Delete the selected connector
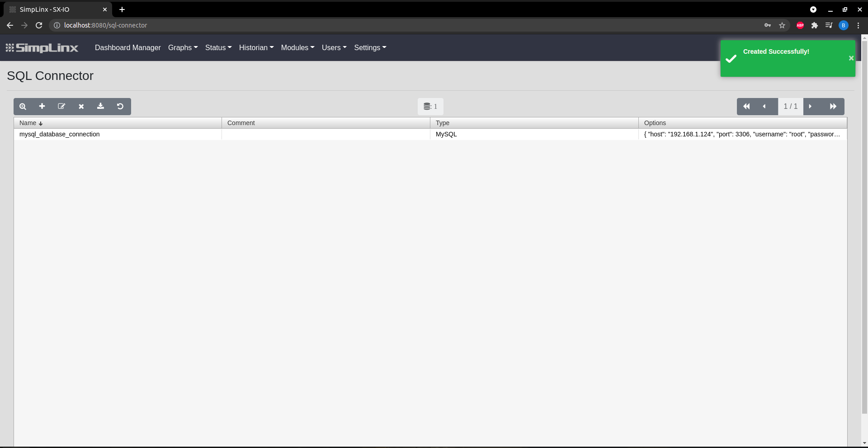The width and height of the screenshot is (868, 448). pos(81,106)
